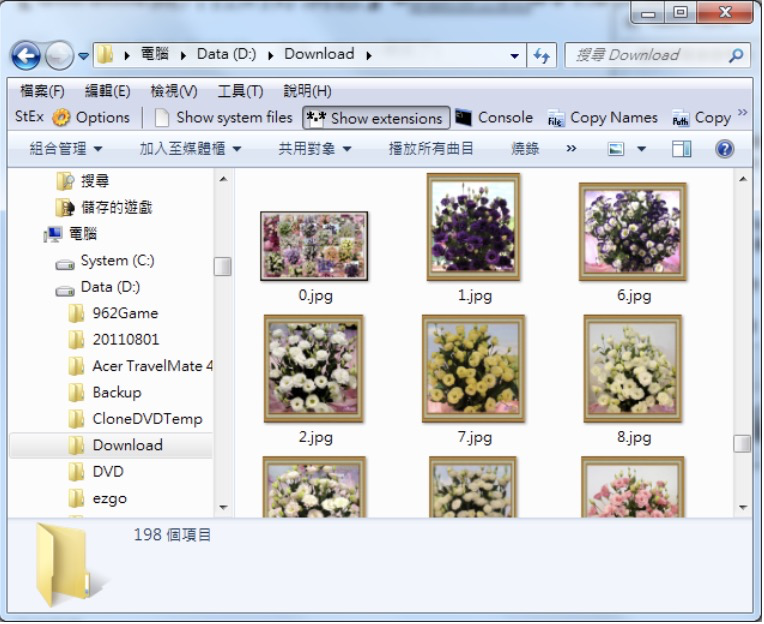Image resolution: width=764 pixels, height=624 pixels.
Task: Select the 7.jpg yellow flowers thumbnail
Action: pos(473,369)
